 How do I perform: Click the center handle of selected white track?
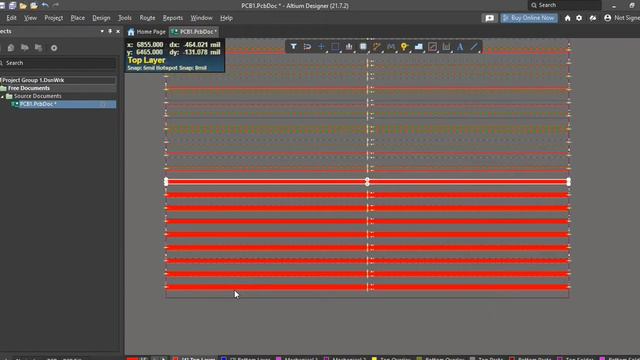pyautogui.click(x=367, y=182)
